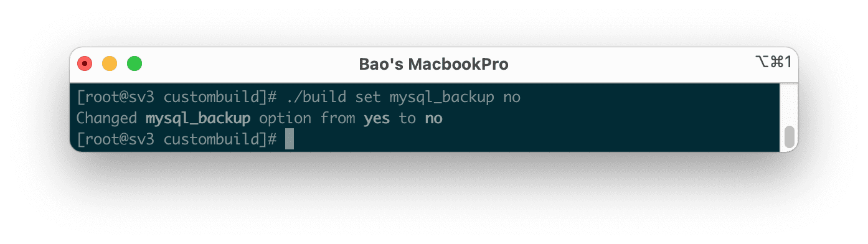Viewport: 868px width, 244px height.
Task: Click the "Bao's MacbookPro" window title
Action: 434,64
